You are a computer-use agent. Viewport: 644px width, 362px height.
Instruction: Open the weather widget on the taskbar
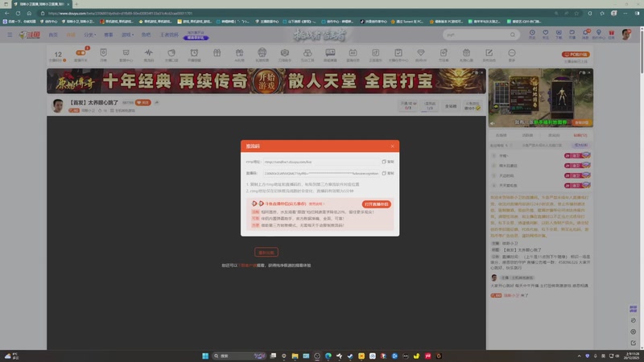[11, 356]
